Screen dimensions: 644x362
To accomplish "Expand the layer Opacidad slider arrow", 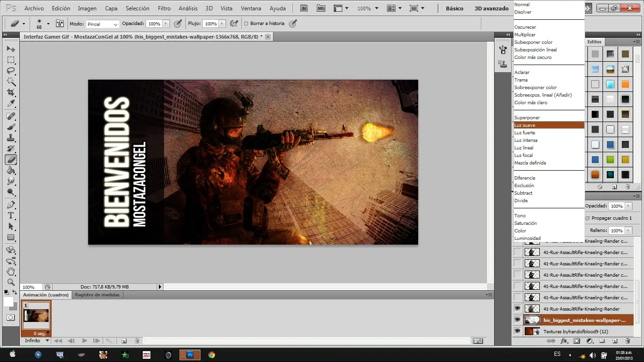I will point(628,206).
